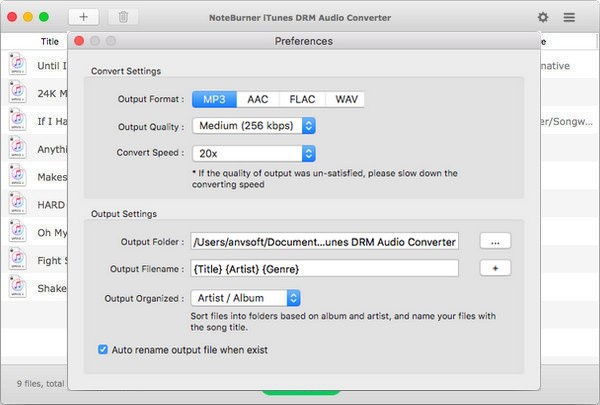Click music file icon beside Anythi
The image size is (600, 405).
18,147
